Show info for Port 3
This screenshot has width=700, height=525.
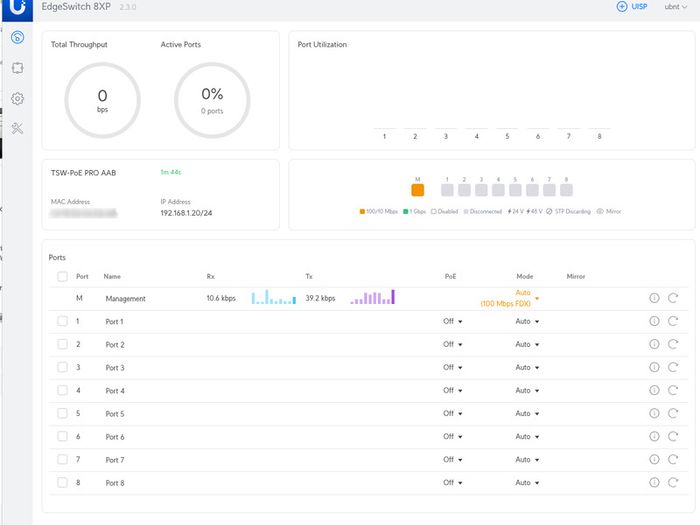(x=654, y=367)
